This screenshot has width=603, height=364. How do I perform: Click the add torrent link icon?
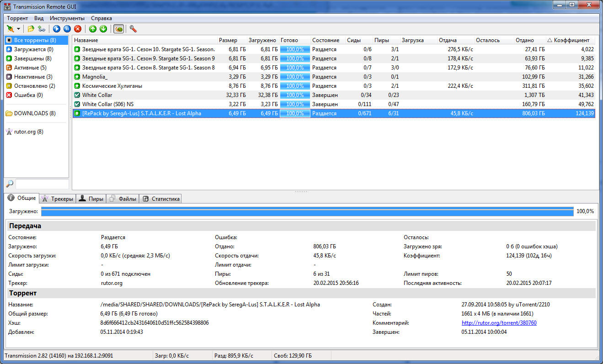click(42, 29)
